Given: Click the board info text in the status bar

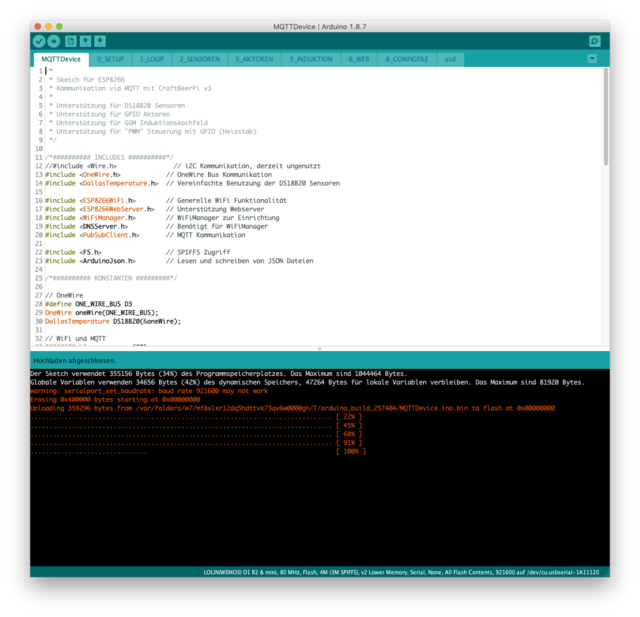Looking at the screenshot, I should [x=401, y=573].
